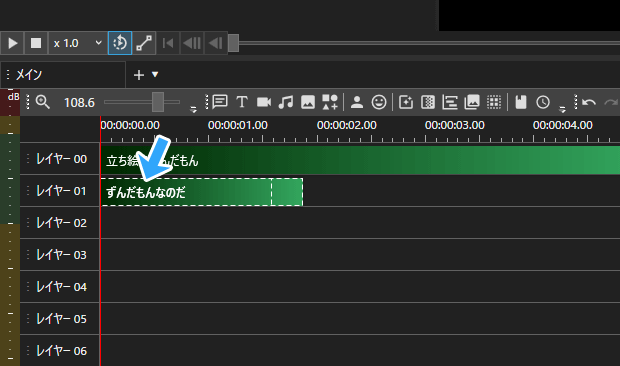The image size is (620, 366).
Task: Click the bookmark icon in timeline toolbar
Action: click(x=521, y=102)
